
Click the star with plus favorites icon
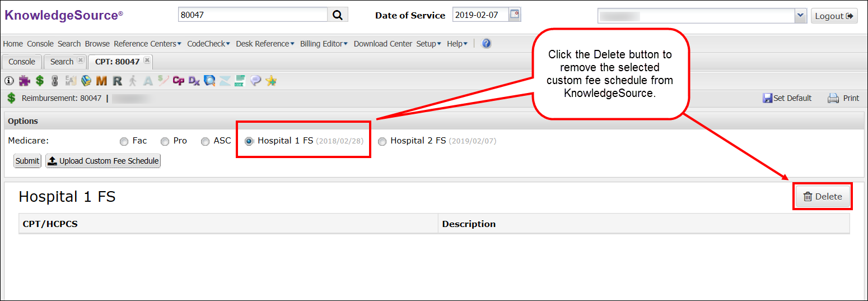271,81
